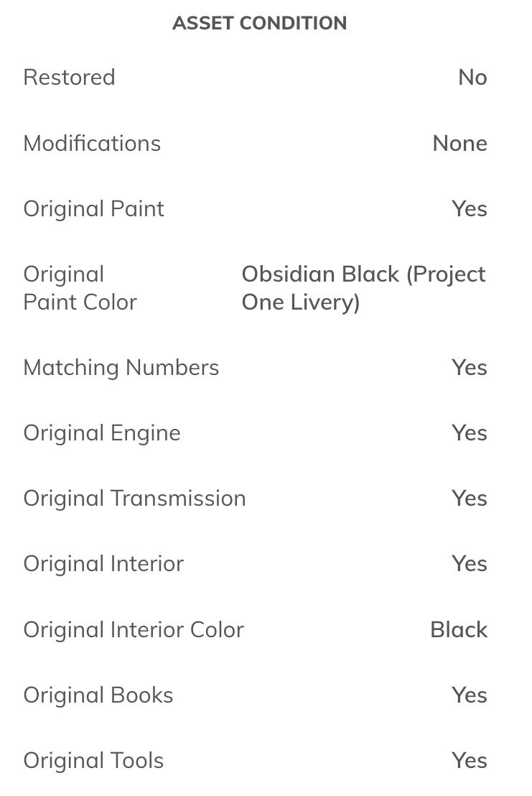Select the 'Yes' value beside Original Paint
Viewport: 532px width, 796px height.
pos(470,208)
